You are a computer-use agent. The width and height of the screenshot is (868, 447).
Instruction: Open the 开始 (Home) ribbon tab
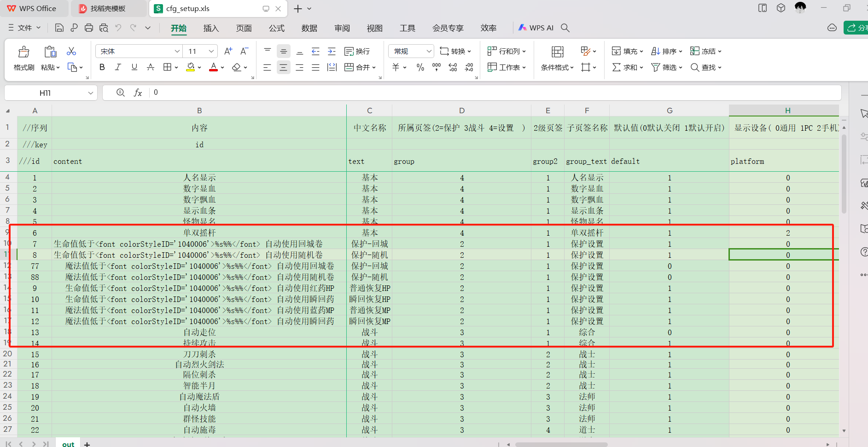pyautogui.click(x=179, y=28)
